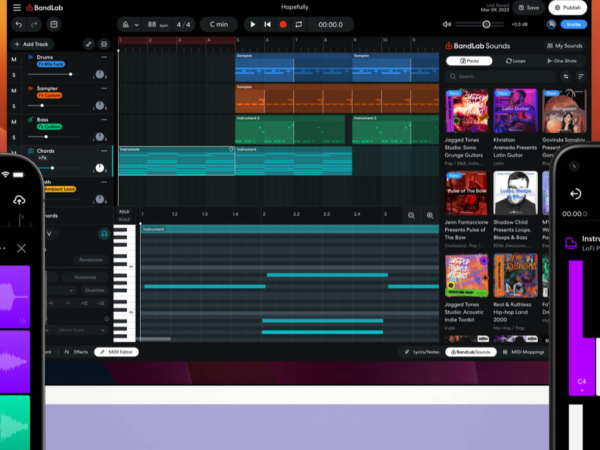Zoom in the MIDI editor magnifier
Viewport: 600px width, 450px height.
pyautogui.click(x=430, y=215)
